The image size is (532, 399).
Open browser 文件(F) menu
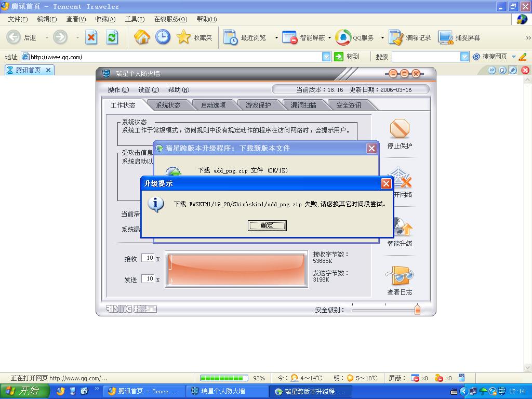tap(18, 19)
